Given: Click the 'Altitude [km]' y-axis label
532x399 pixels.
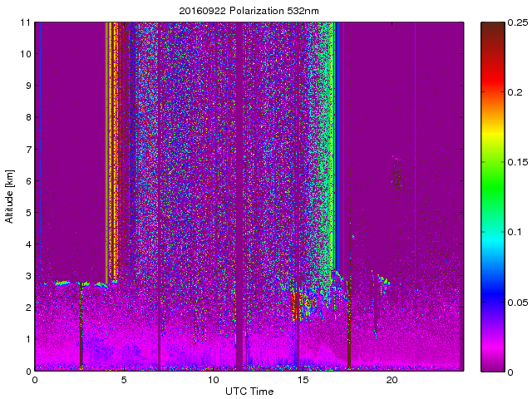Looking at the screenshot, I should (x=9, y=196).
